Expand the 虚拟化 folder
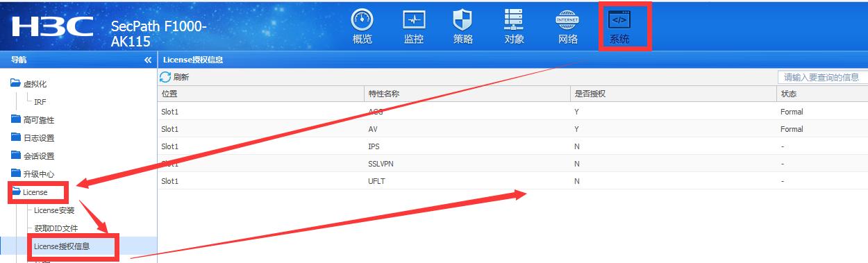The height and width of the screenshot is (263, 868). [16, 83]
